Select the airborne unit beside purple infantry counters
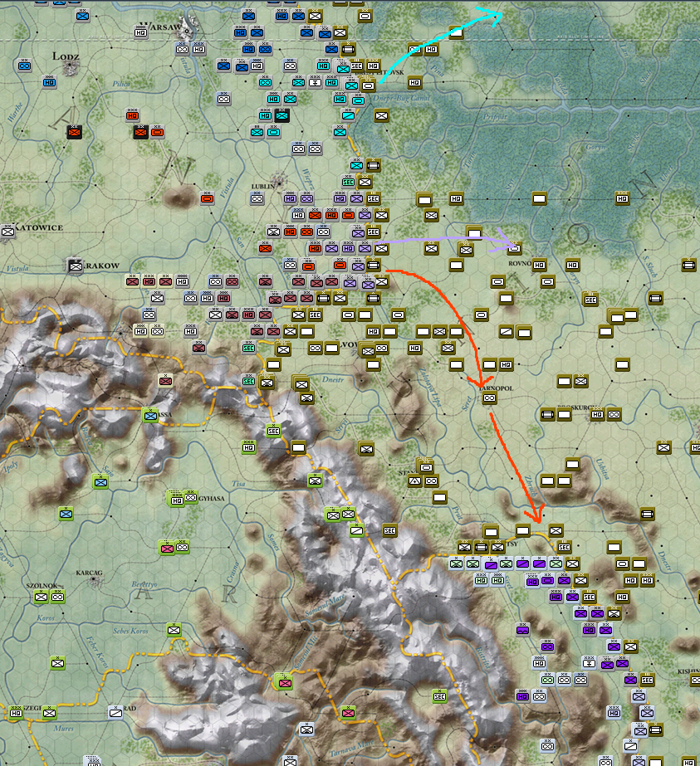Image resolution: width=700 pixels, height=766 pixels. point(589,663)
